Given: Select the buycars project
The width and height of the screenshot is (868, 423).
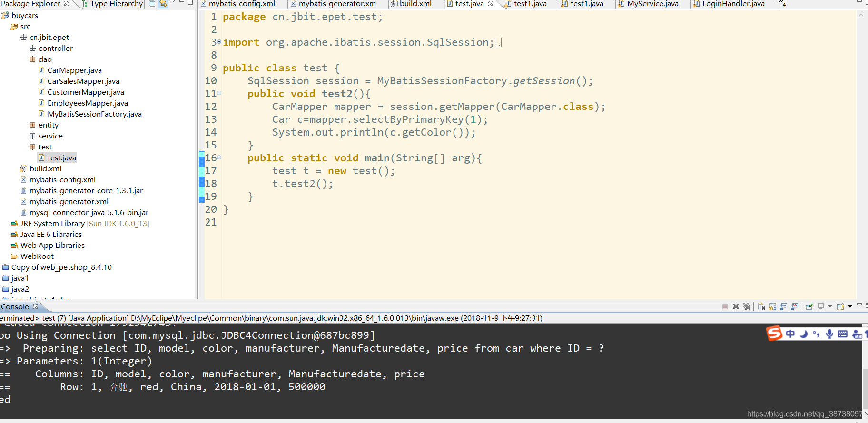Looking at the screenshot, I should pyautogui.click(x=24, y=16).
